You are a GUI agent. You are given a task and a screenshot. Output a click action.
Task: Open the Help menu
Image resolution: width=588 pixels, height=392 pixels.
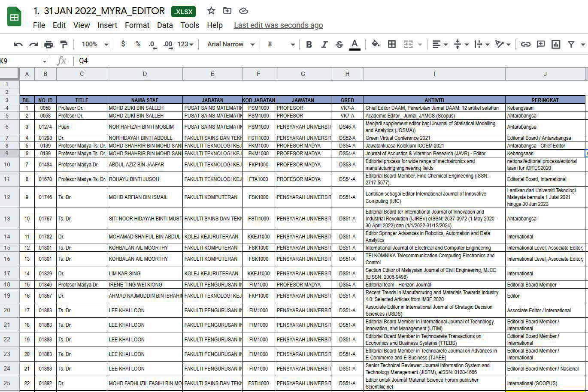click(x=215, y=25)
